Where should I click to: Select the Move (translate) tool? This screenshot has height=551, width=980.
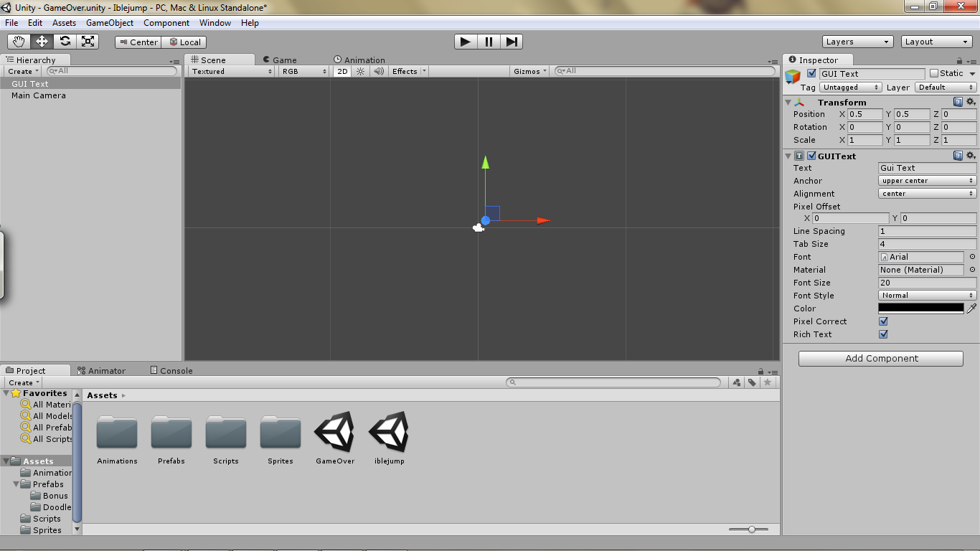point(42,42)
